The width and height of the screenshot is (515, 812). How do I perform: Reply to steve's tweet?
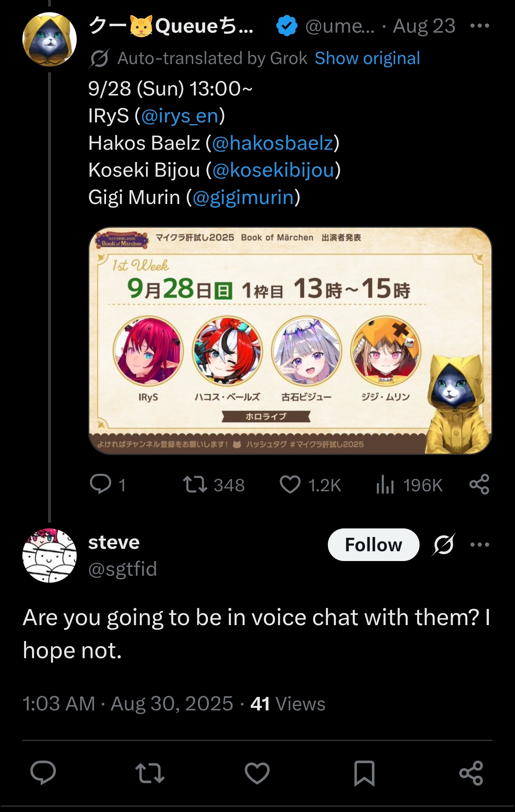pyautogui.click(x=43, y=773)
